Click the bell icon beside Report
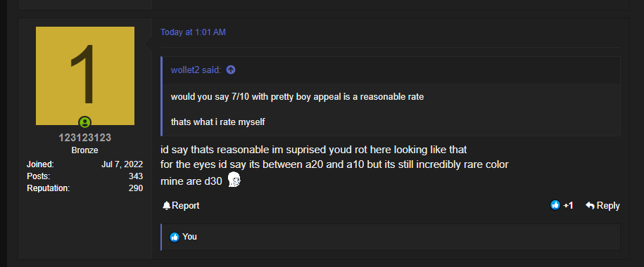This screenshot has width=644, height=267. (x=166, y=205)
